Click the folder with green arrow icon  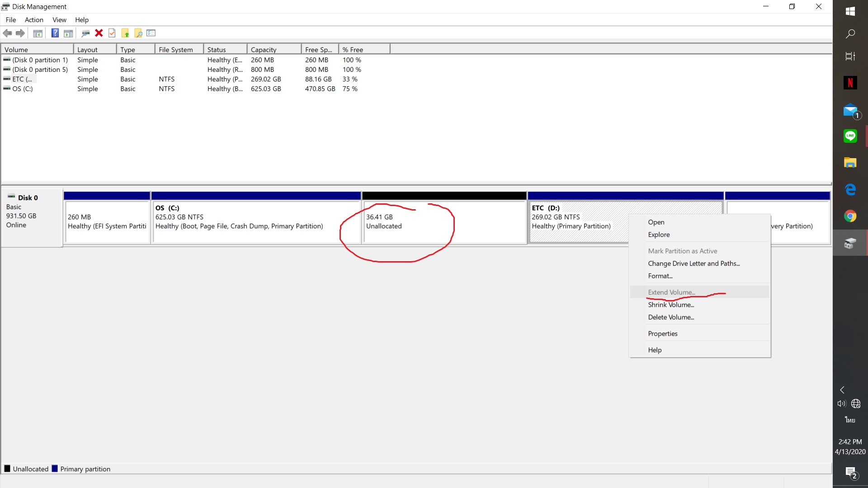pos(125,33)
